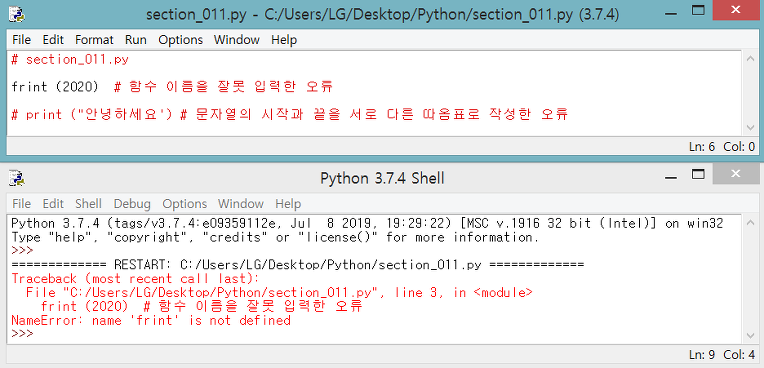This screenshot has height=368, width=764.
Task: Close the section_011.py editor window
Action: [735, 10]
